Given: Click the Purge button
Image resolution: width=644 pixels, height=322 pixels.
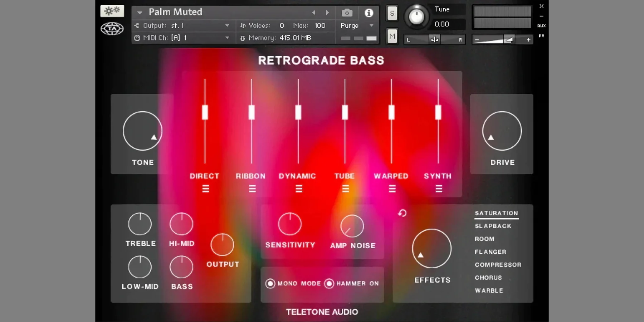Looking at the screenshot, I should point(349,25).
